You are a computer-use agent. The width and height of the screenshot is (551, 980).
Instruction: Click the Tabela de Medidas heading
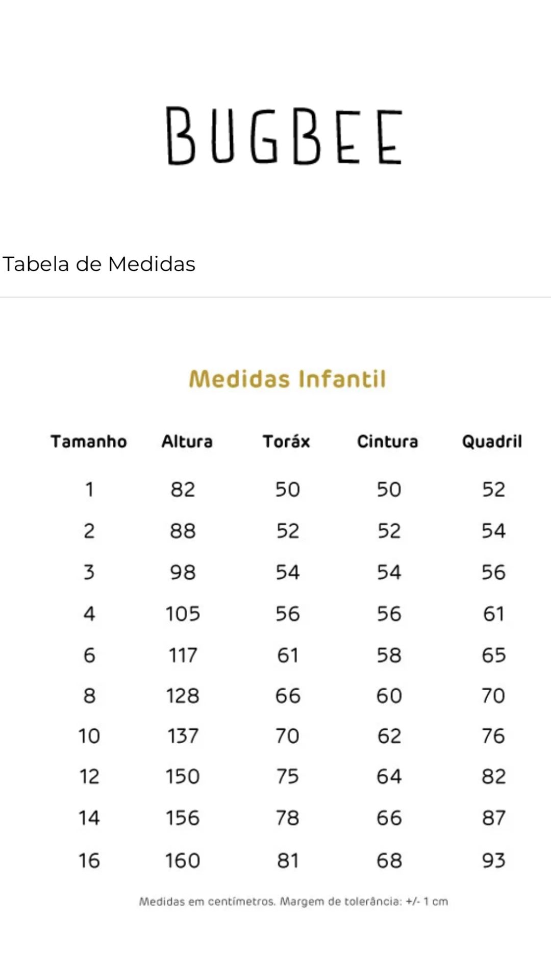99,264
